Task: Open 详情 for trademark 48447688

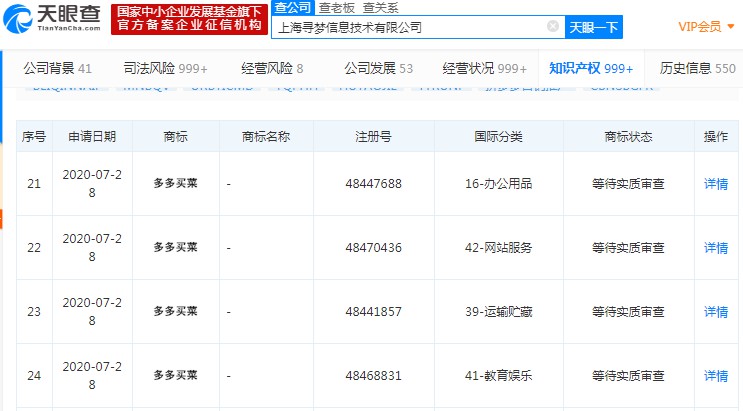Action: pos(716,183)
